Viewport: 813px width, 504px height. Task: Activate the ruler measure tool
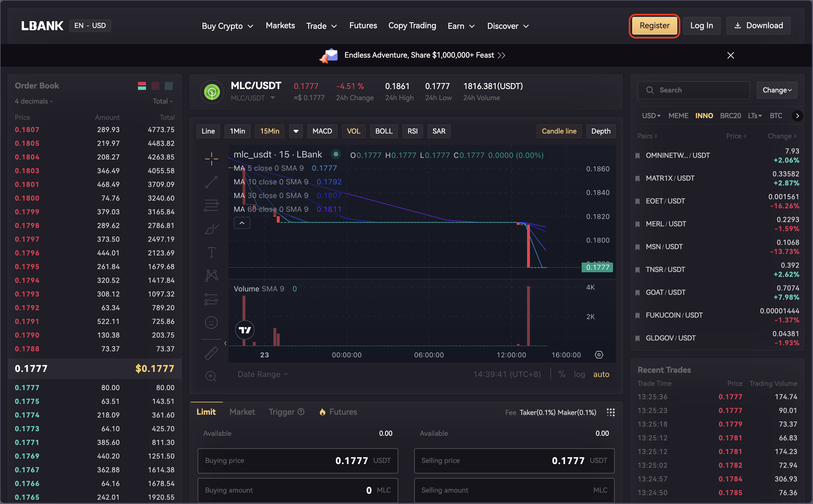[x=211, y=353]
